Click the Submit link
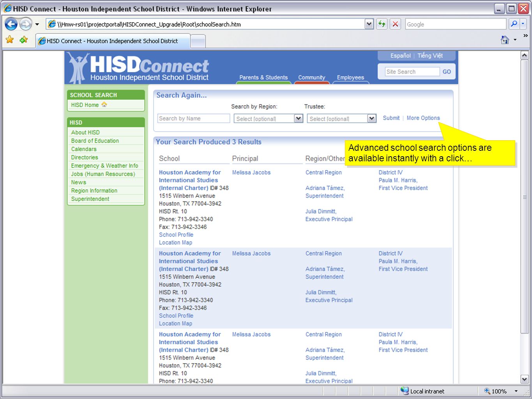 [x=391, y=118]
